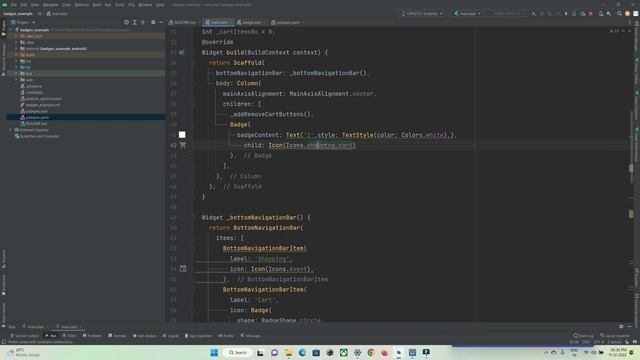
Task: Open the Problems tool window button
Action: [92, 336]
